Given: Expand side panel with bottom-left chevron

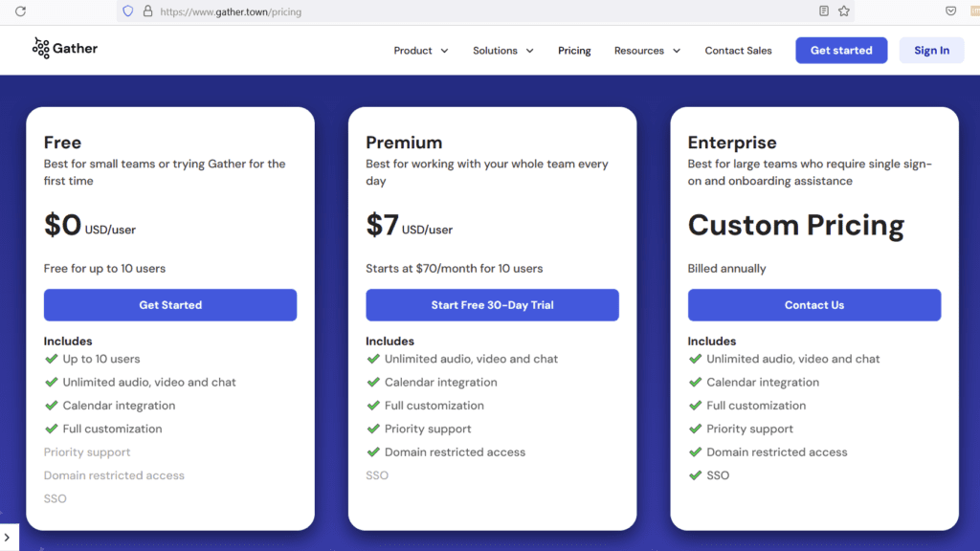Looking at the screenshot, I should coord(8,538).
